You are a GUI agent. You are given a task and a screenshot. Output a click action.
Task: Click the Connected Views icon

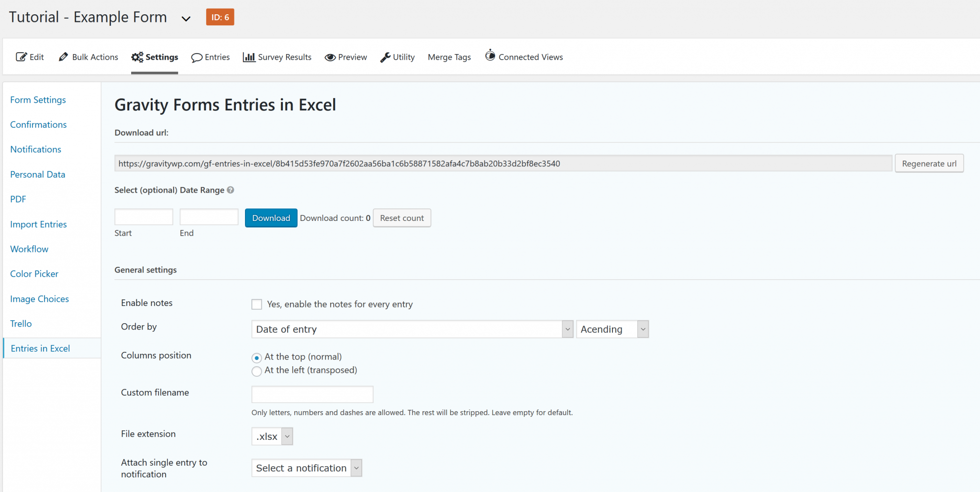click(x=490, y=55)
